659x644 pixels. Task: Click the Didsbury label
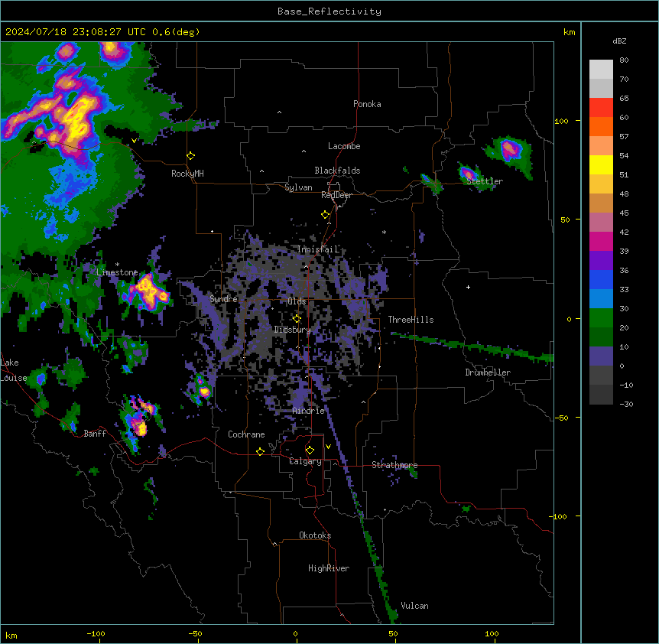tap(292, 330)
